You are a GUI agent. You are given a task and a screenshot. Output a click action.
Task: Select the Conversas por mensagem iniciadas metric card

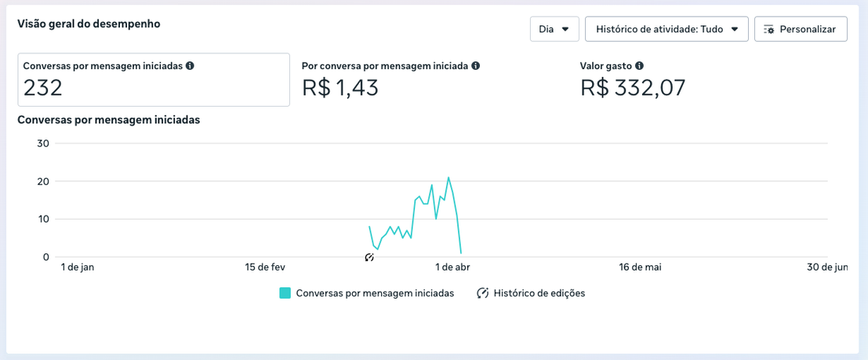coord(154,80)
